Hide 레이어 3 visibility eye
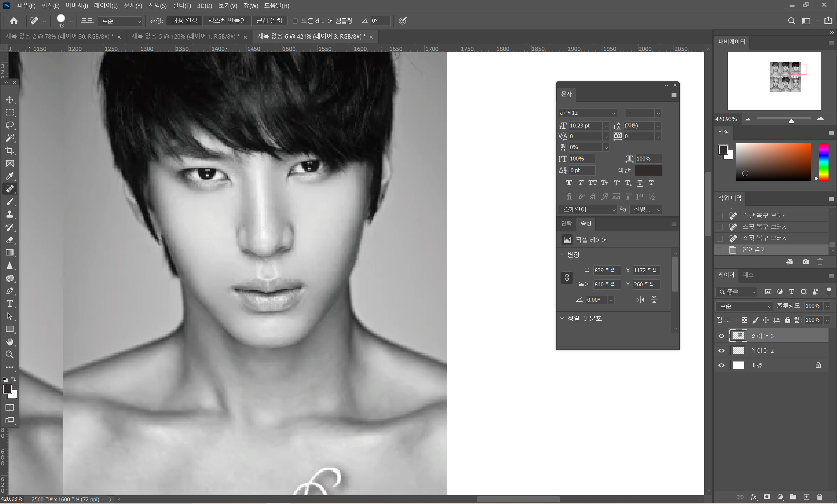Image resolution: width=837 pixels, height=504 pixels. click(722, 336)
